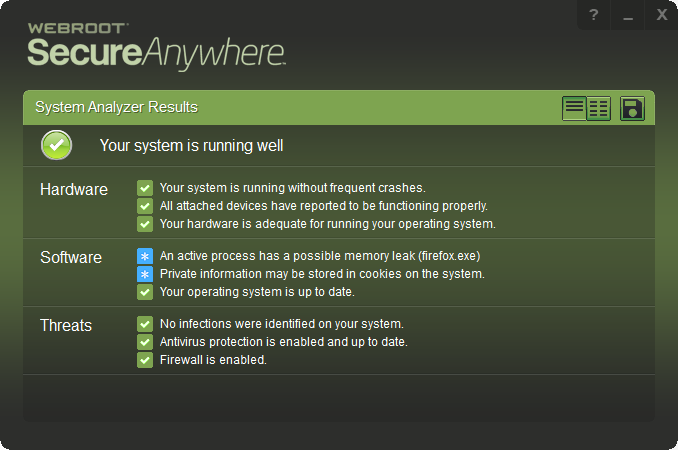This screenshot has width=678, height=450.
Task: Click 'Your system is running well' text
Action: pos(191,146)
